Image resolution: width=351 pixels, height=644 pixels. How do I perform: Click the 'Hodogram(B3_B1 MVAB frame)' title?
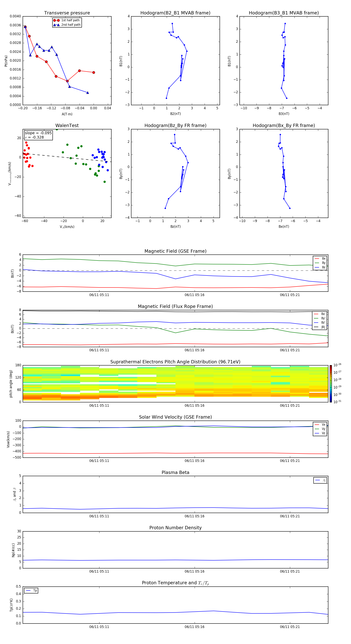click(x=284, y=13)
